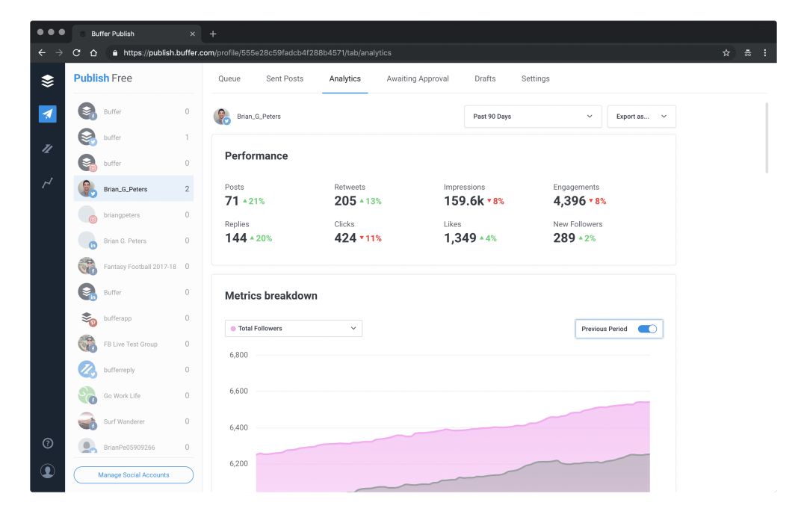Click the page's vertical scrollbar

pyautogui.click(x=767, y=138)
